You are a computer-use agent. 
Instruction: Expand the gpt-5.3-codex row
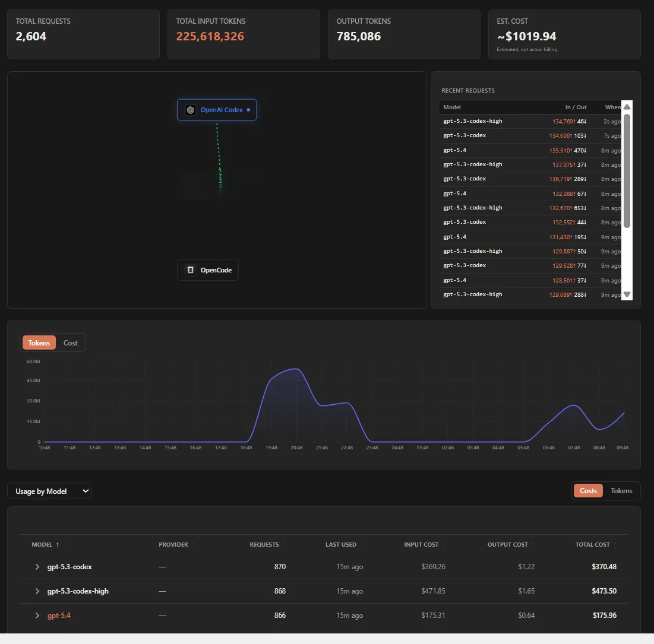pyautogui.click(x=37, y=567)
